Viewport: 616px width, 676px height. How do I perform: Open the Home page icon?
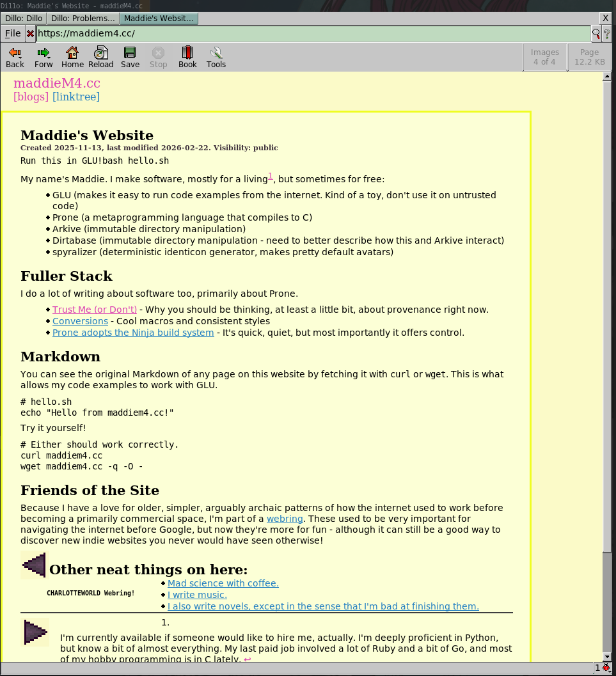(x=72, y=52)
